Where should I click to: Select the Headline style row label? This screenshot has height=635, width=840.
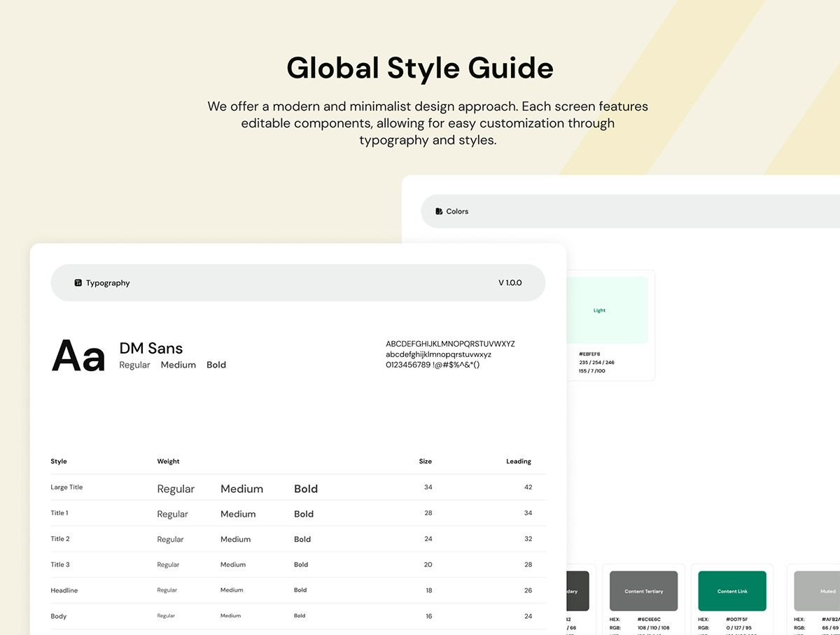pos(64,591)
